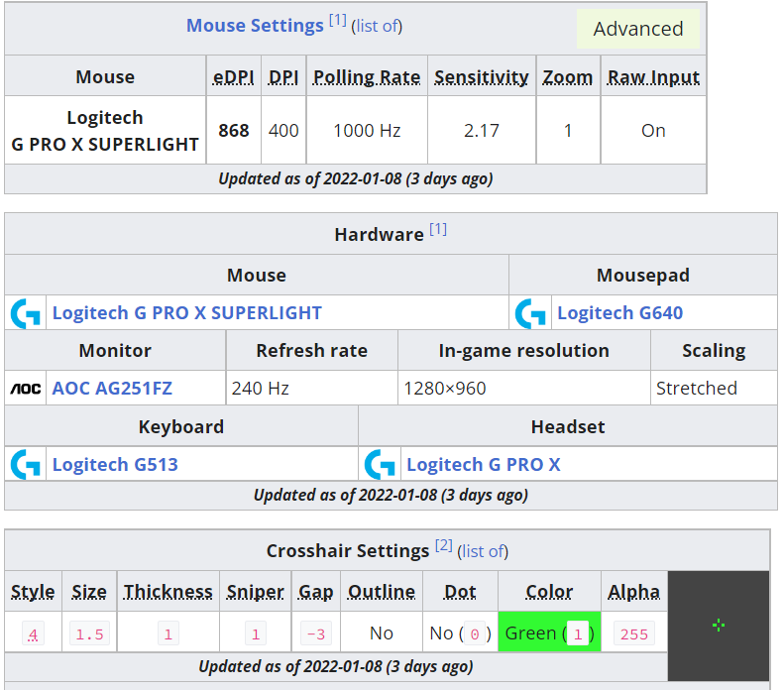Click the Stretched scaling cell
The width and height of the screenshot is (784, 690).
(x=714, y=389)
